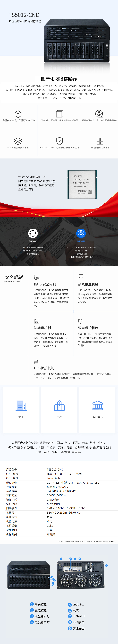Click the 双电保护机制 heading
This screenshot has height=644, width=118.
click(x=88, y=328)
